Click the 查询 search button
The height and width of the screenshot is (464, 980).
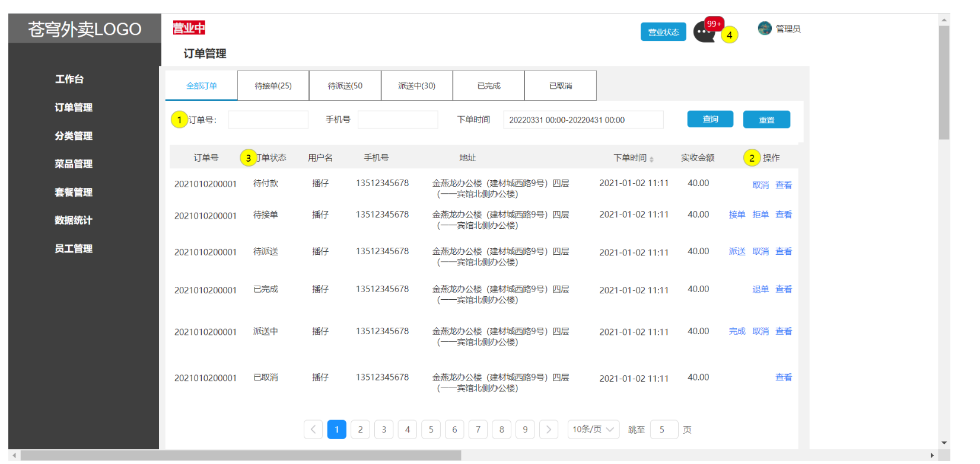coord(710,119)
